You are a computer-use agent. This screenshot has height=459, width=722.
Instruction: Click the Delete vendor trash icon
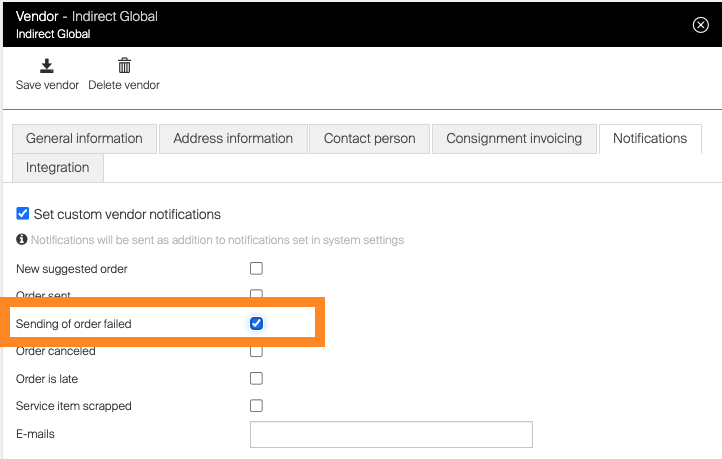[x=124, y=67]
